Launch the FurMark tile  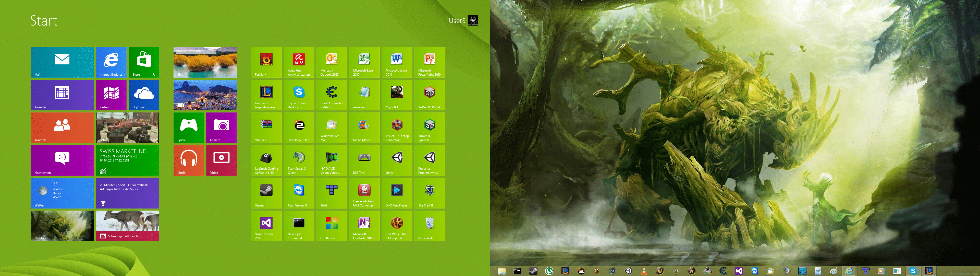click(x=266, y=62)
